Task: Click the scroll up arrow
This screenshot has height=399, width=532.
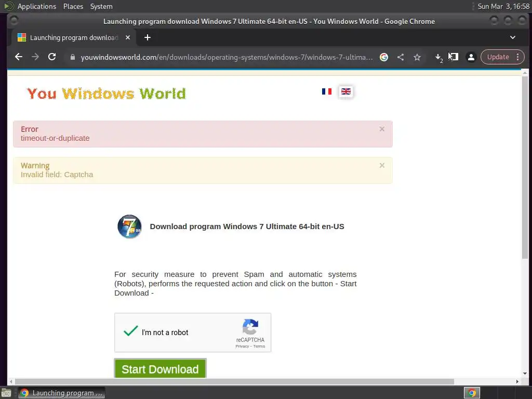Action: (525, 73)
